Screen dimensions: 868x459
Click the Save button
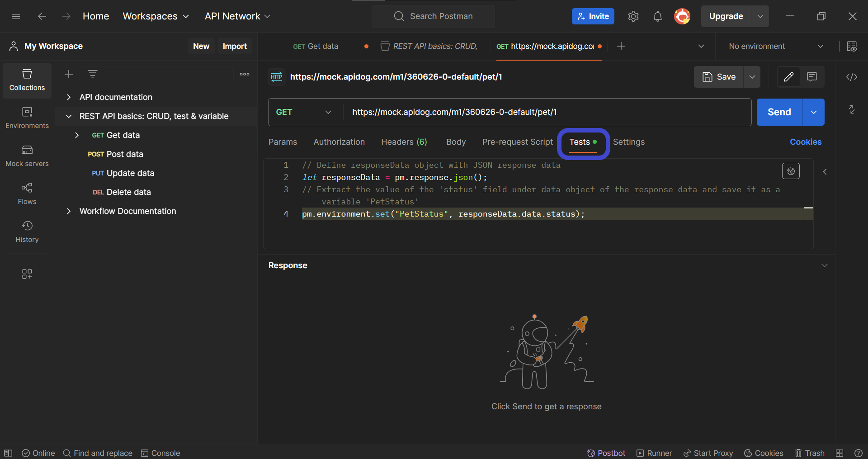pyautogui.click(x=719, y=77)
